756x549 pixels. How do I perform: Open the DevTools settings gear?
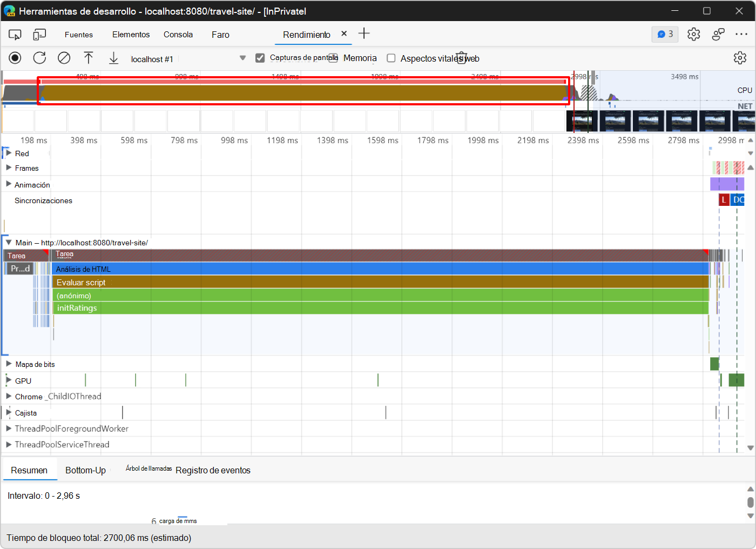(x=693, y=34)
